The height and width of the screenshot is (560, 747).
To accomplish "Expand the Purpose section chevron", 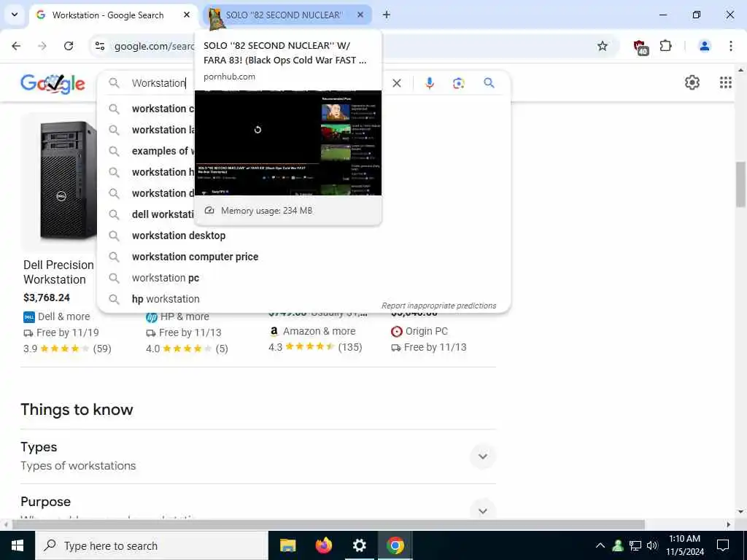I will click(483, 510).
